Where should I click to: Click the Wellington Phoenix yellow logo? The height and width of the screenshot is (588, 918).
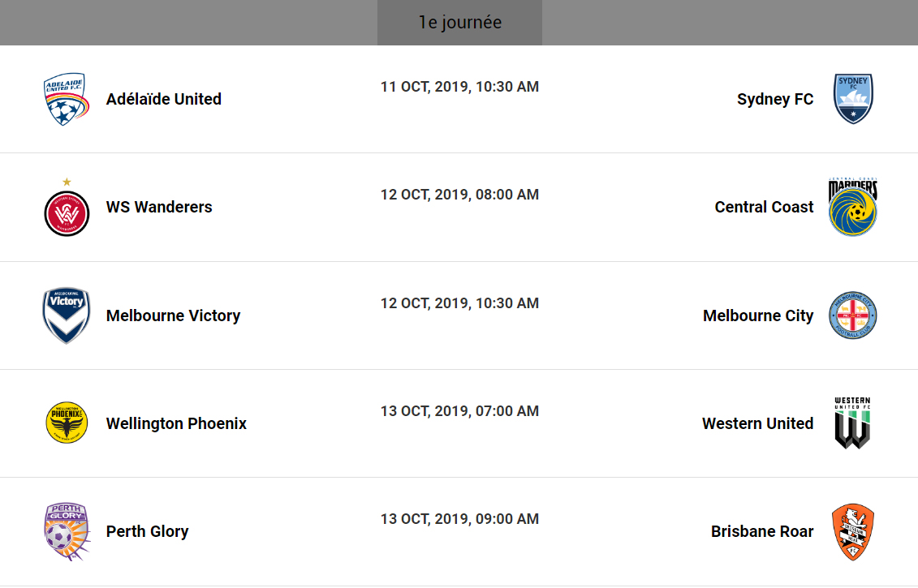67,423
